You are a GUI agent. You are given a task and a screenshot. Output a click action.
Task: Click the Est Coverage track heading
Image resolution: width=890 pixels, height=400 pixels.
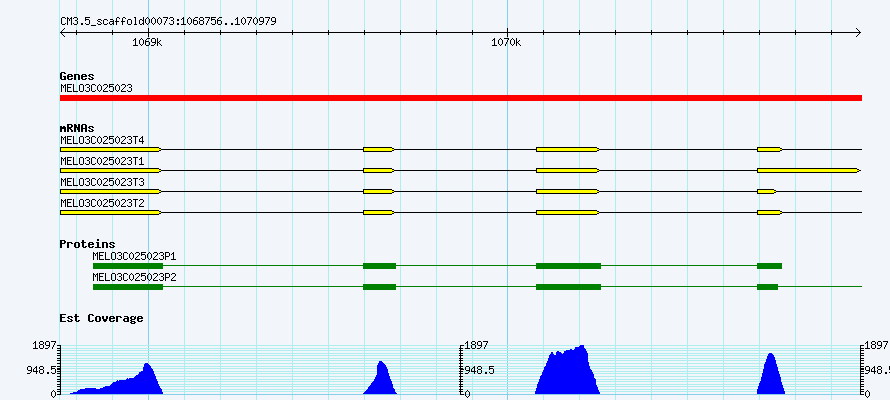[101, 318]
